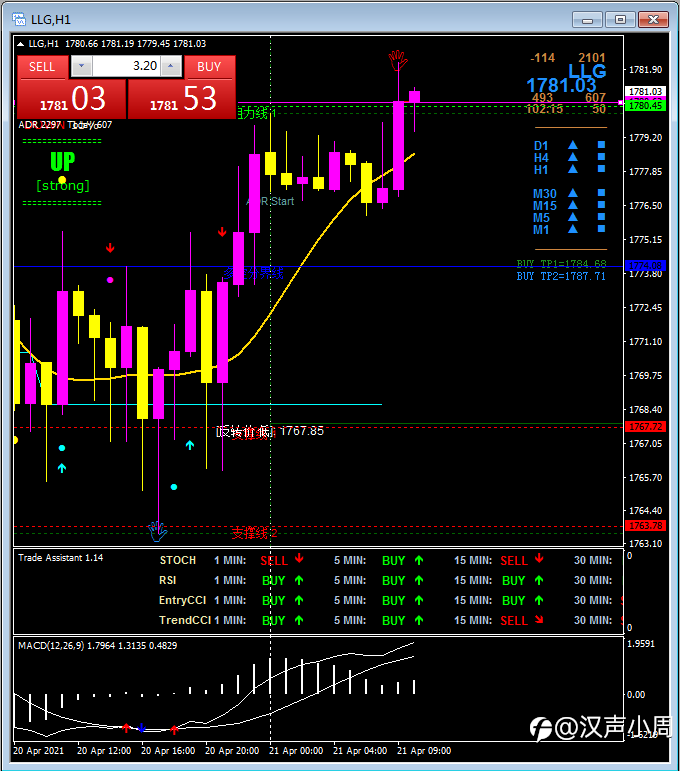
Task: Collapse the one-click trading panel triangle
Action: [21, 44]
